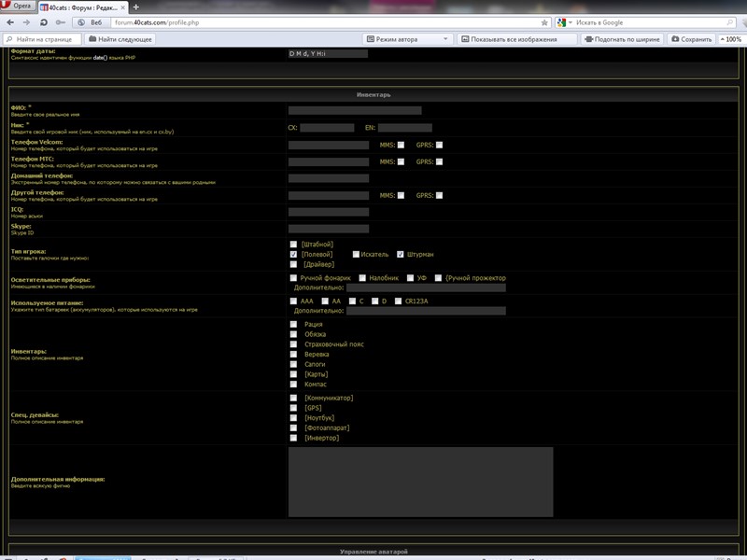The height and width of the screenshot is (560, 747).
Task: Check the Ручной прожектор checkbox
Action: (438, 277)
